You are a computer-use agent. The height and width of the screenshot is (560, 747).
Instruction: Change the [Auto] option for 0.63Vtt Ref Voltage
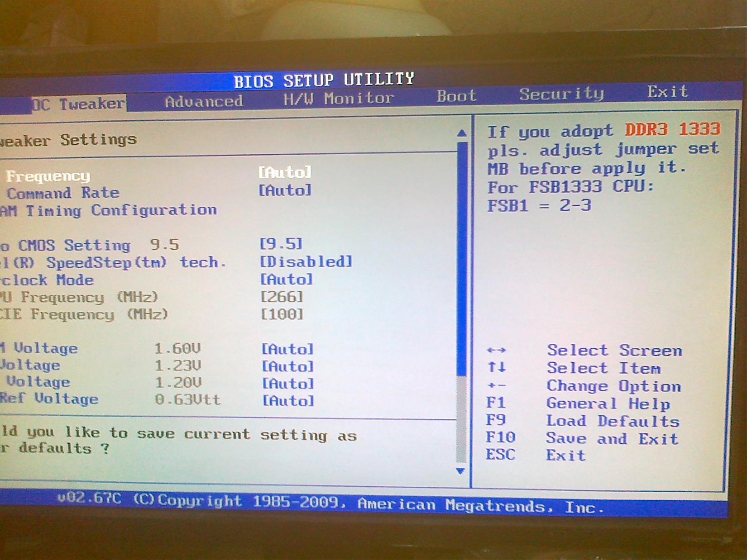click(x=289, y=401)
